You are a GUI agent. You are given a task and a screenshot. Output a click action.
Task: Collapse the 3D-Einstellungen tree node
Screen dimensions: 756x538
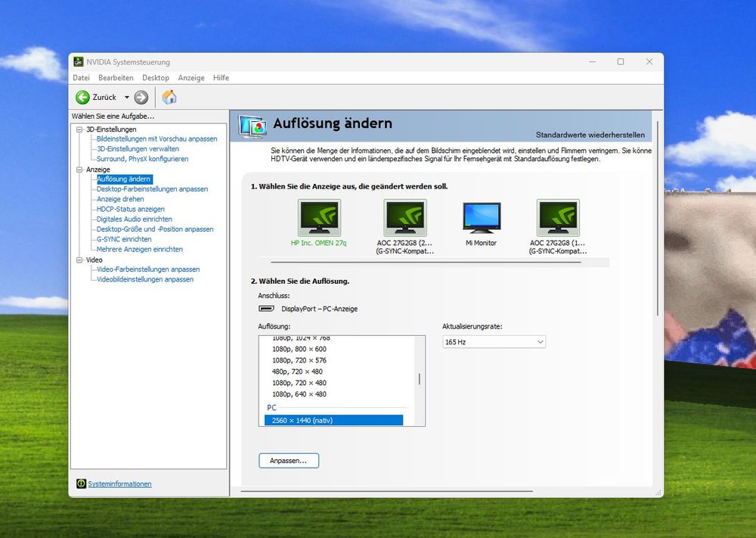[79, 129]
